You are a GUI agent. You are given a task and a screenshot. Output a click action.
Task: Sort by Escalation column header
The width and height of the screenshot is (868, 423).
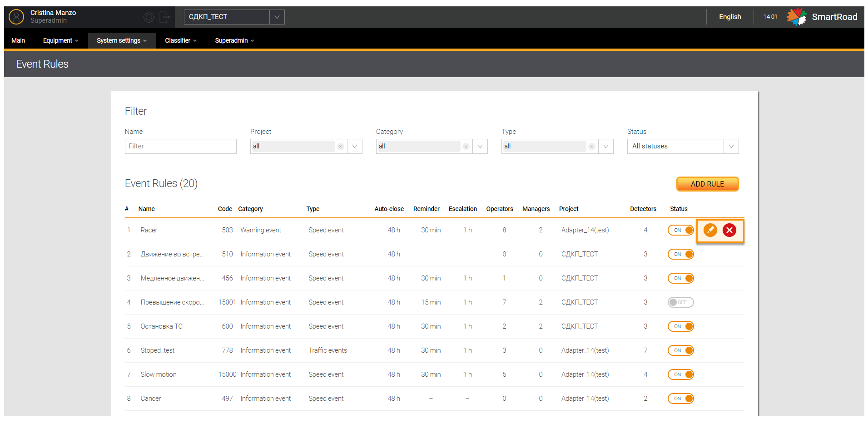463,209
